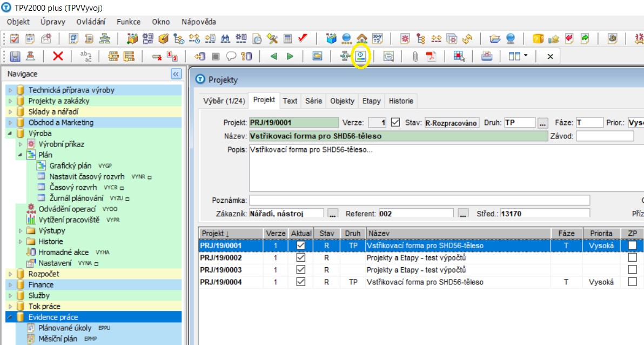Click the binoculars search icon
Image resolution: width=644 pixels, height=345 pixels.
tap(225, 38)
